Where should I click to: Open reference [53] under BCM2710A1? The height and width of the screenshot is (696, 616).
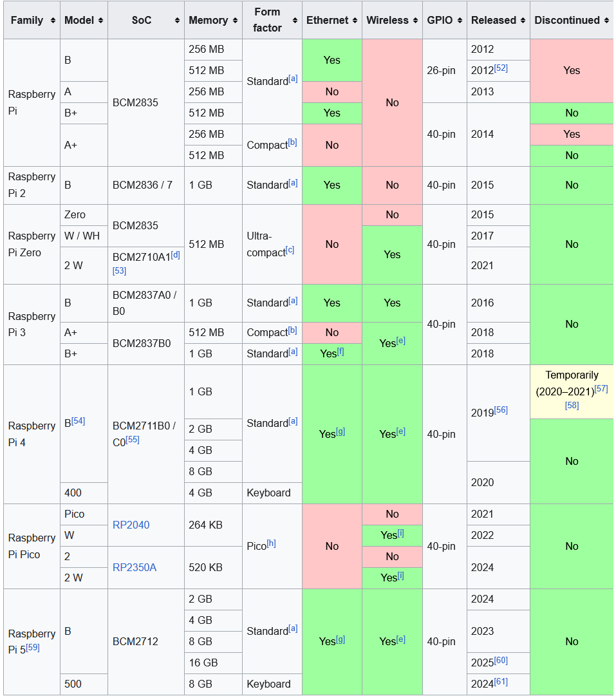point(119,271)
